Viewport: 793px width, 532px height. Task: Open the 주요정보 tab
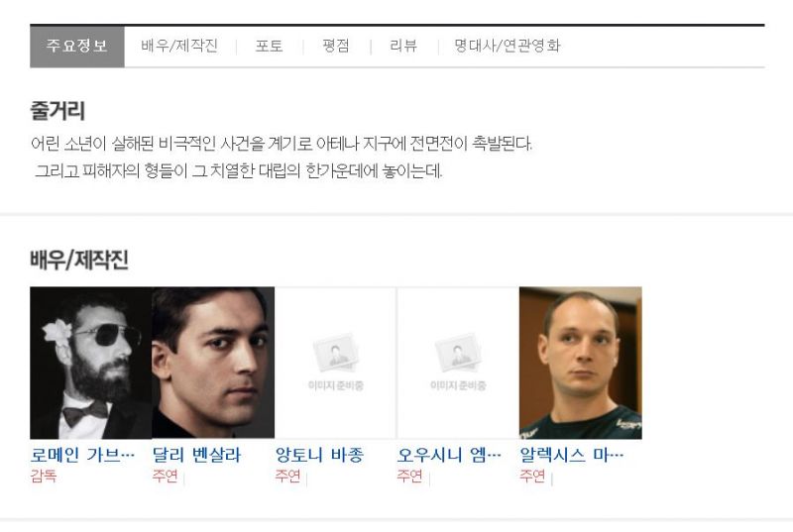click(77, 46)
